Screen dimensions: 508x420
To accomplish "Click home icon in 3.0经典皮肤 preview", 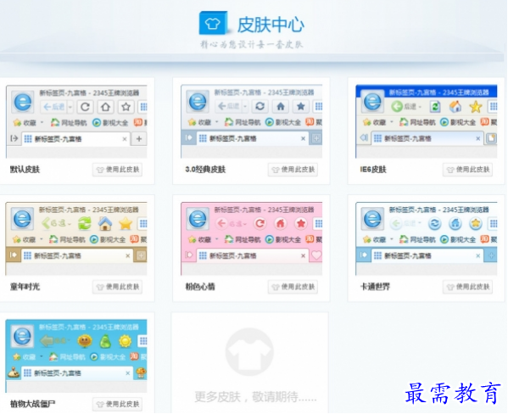I will tap(281, 106).
